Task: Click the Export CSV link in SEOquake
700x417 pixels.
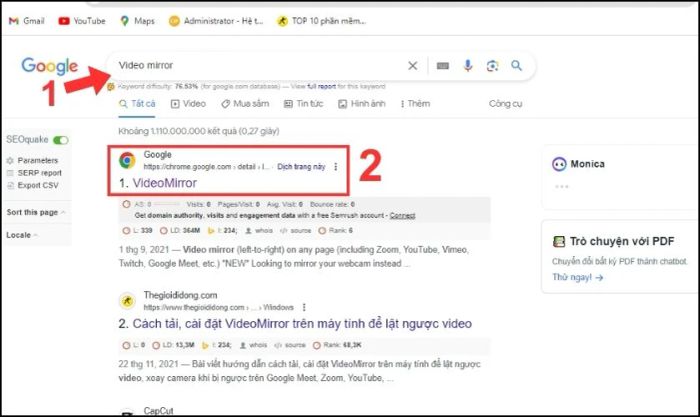Action: [39, 185]
